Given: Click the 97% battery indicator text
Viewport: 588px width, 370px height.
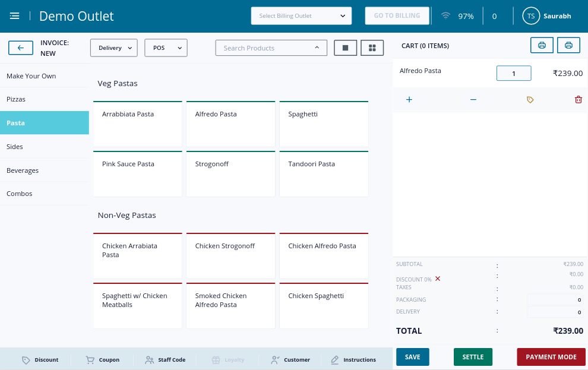Looking at the screenshot, I should click(466, 16).
